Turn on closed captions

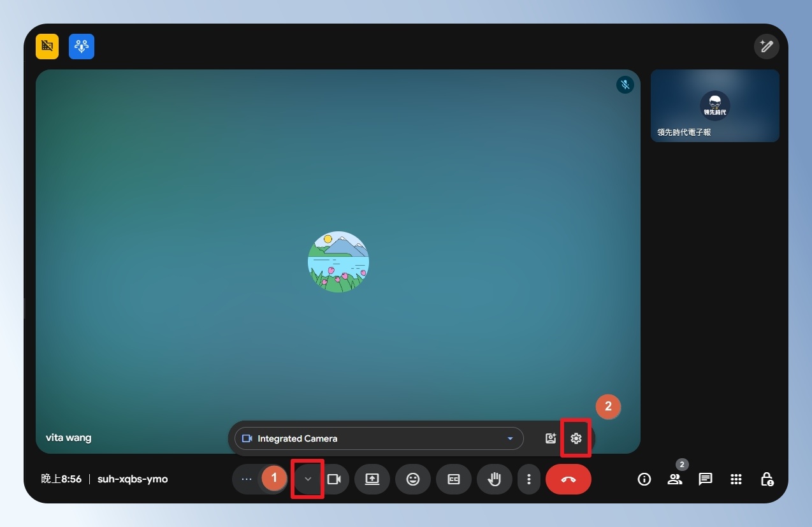454,479
